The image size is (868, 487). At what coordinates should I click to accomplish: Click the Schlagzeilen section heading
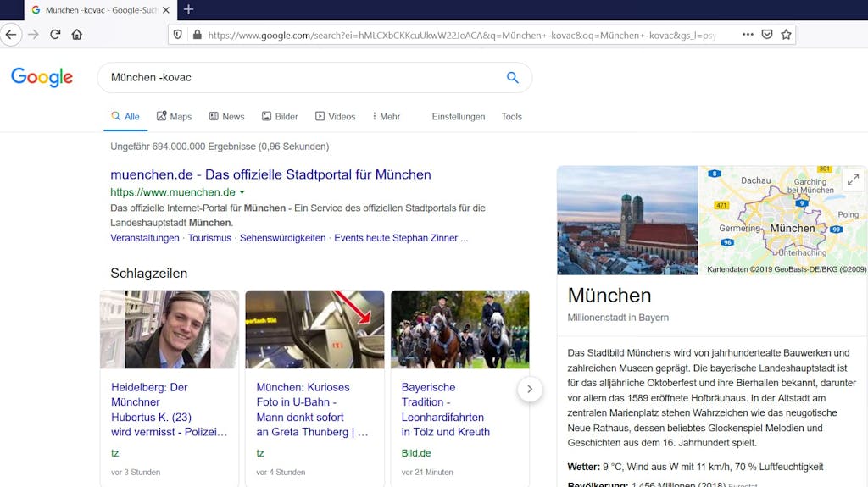pyautogui.click(x=148, y=273)
